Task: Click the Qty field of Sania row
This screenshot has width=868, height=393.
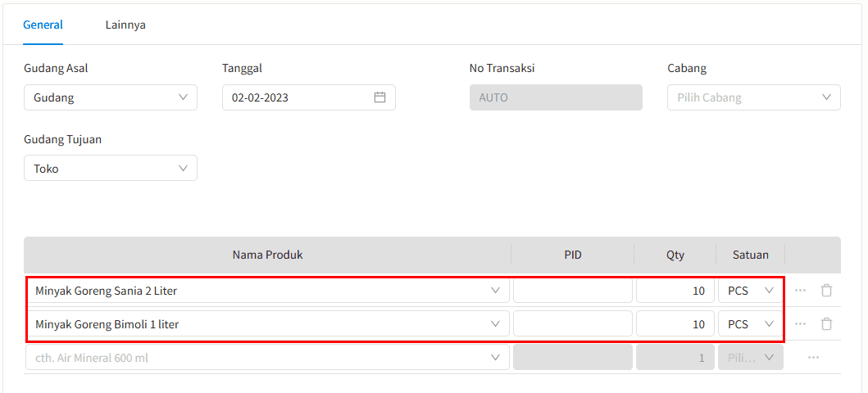Action: (675, 291)
